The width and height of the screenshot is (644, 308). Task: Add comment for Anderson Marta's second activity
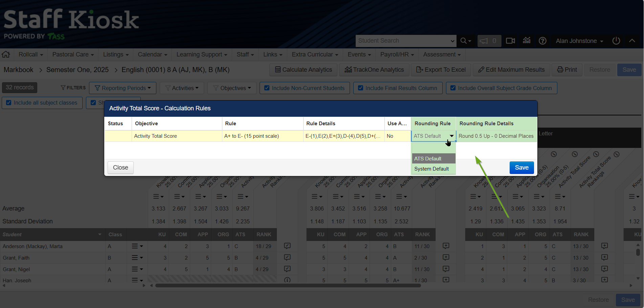point(446,246)
